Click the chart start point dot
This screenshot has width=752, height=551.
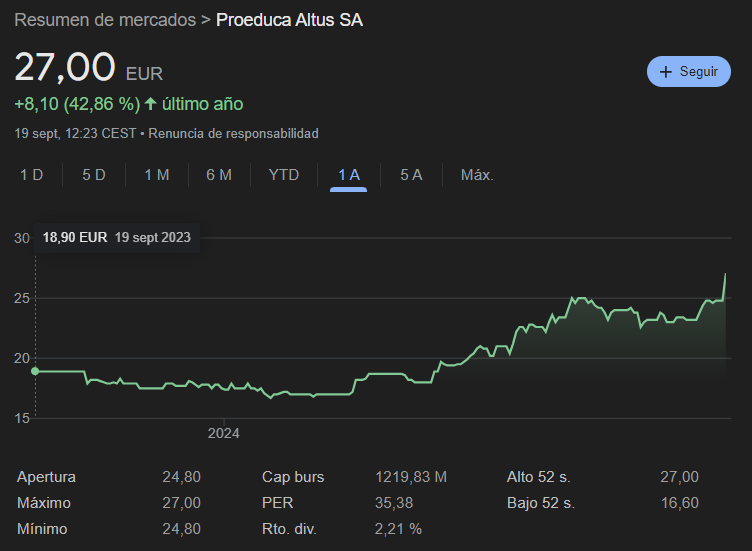click(35, 371)
